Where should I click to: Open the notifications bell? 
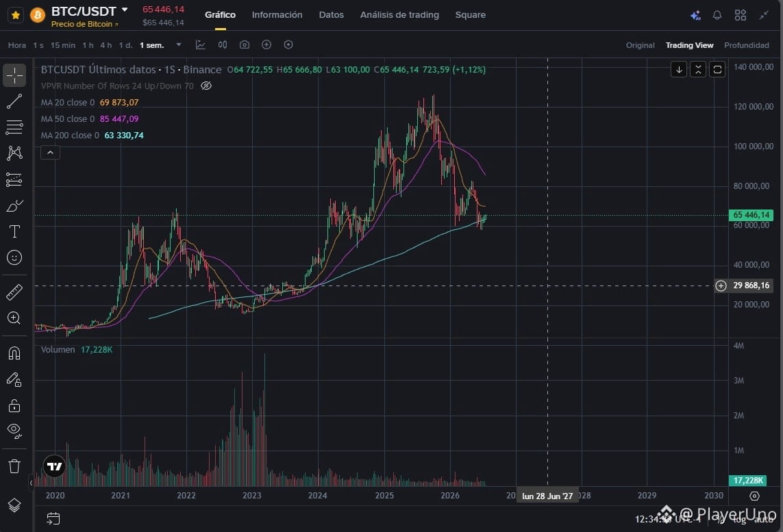pyautogui.click(x=717, y=16)
